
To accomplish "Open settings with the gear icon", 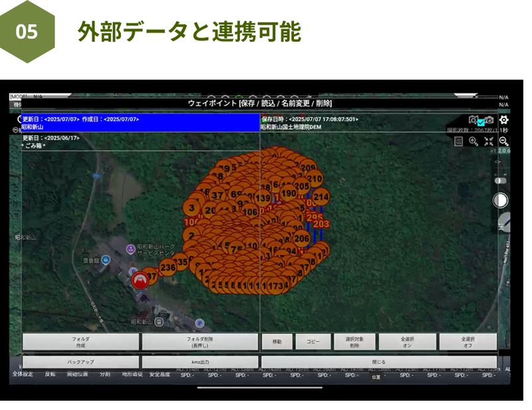I will pos(503,120).
